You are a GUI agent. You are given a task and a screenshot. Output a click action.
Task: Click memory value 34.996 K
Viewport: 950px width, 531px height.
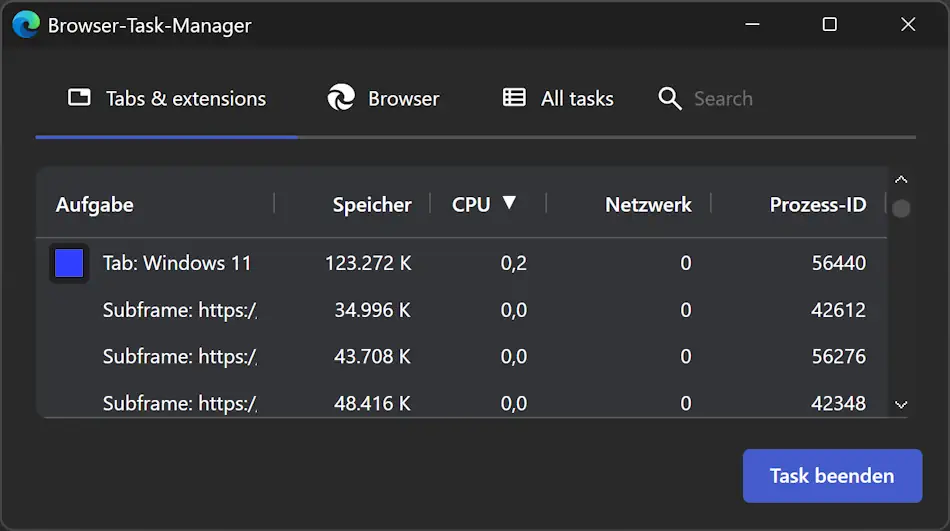pos(373,310)
